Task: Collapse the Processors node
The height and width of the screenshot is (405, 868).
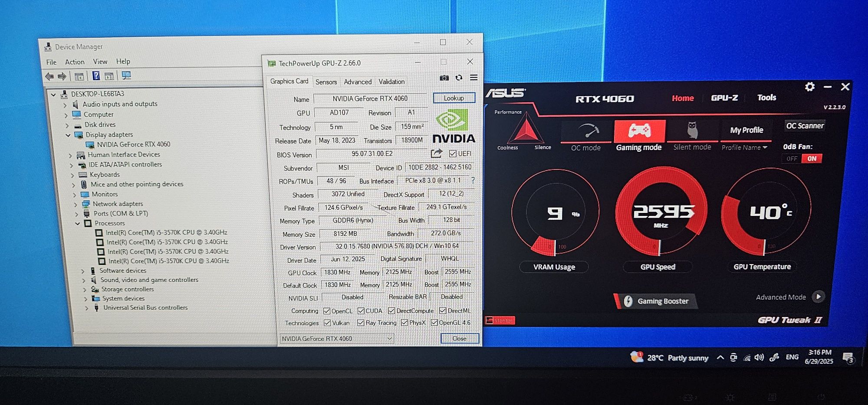Action: pos(77,224)
